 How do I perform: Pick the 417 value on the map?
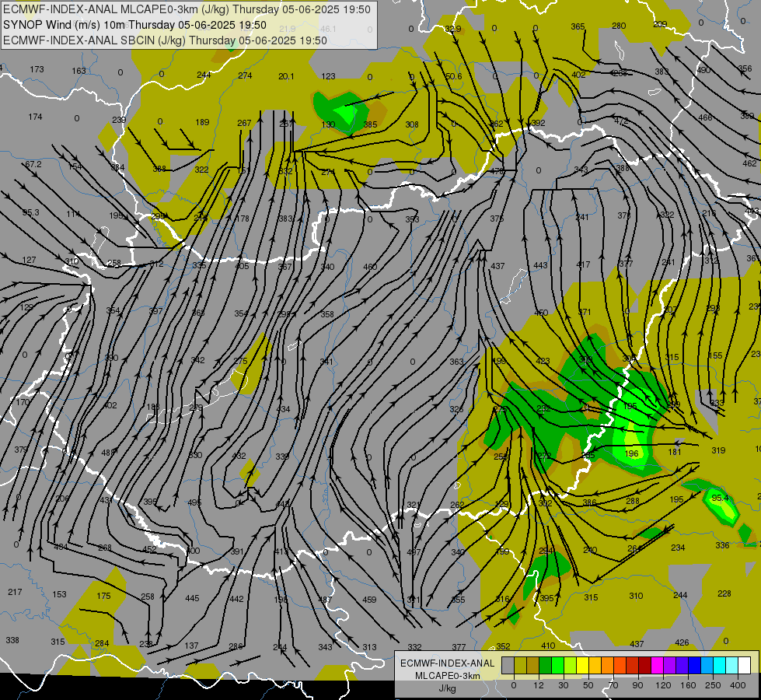pyautogui.click(x=583, y=264)
